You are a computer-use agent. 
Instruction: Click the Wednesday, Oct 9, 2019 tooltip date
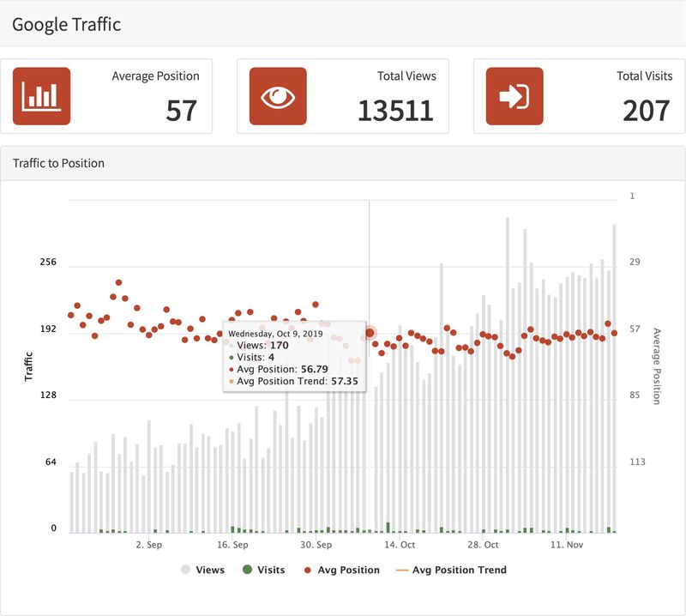[275, 334]
